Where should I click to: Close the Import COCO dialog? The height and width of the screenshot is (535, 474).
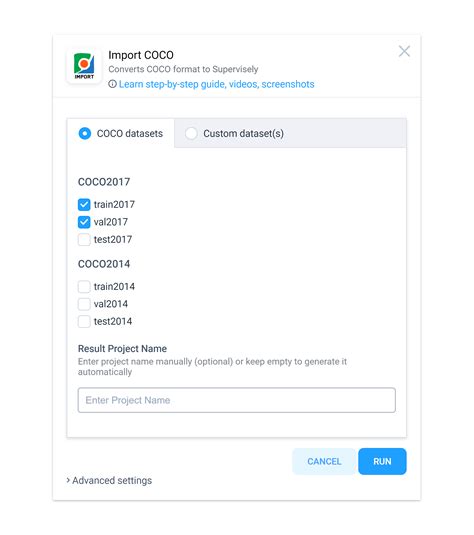404,52
